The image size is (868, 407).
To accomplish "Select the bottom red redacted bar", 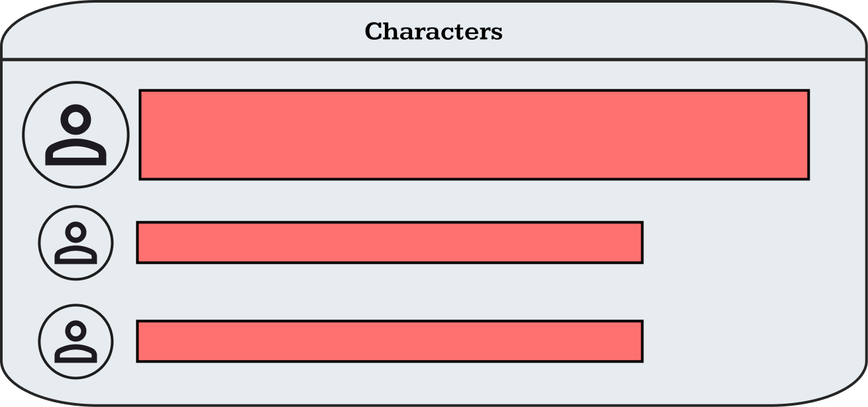I will [x=390, y=341].
